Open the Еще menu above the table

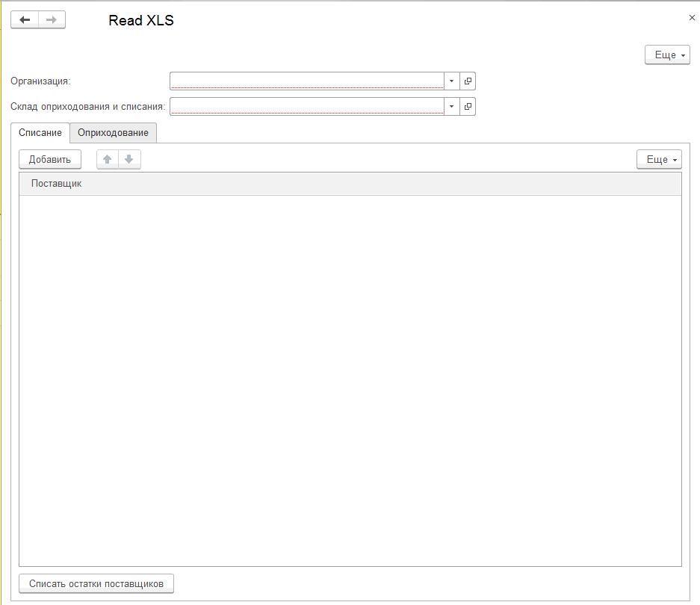coord(658,160)
